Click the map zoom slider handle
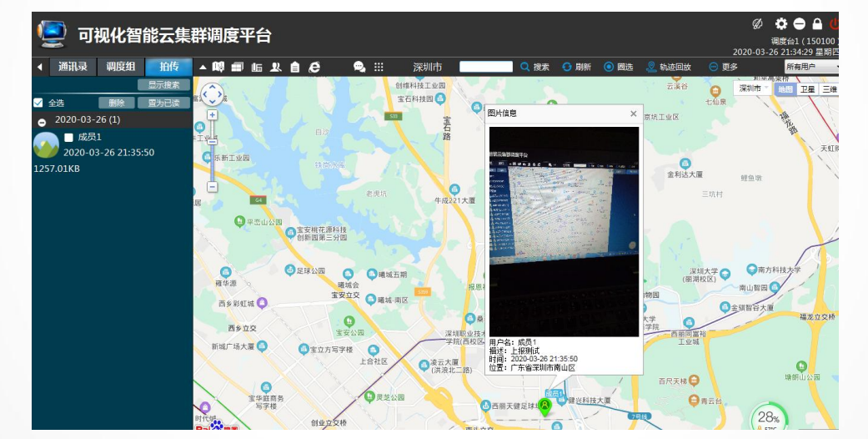The width and height of the screenshot is (868, 439). coord(212,143)
